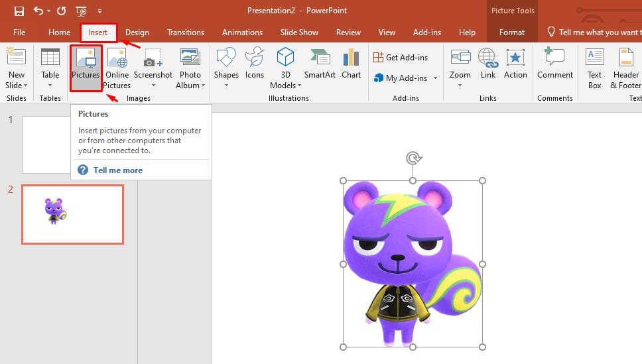Select slide 2 thumbnail
This screenshot has width=642, height=364.
[x=72, y=215]
